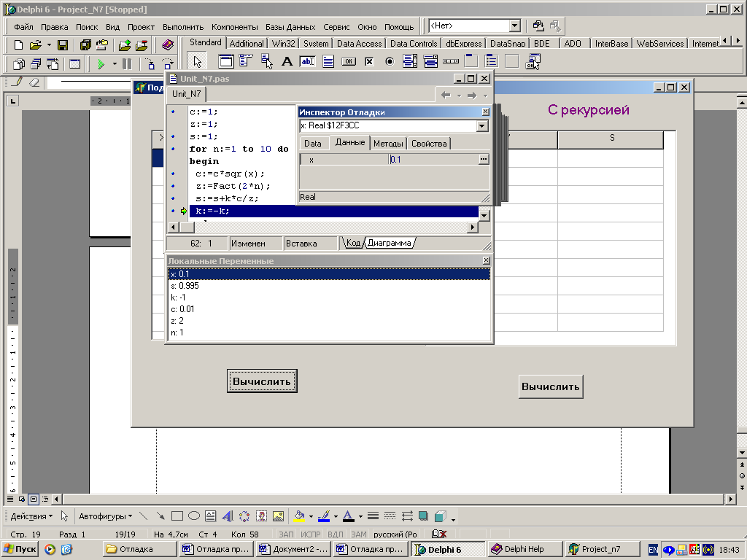Open the Run button dropdown arrow

pos(115,64)
